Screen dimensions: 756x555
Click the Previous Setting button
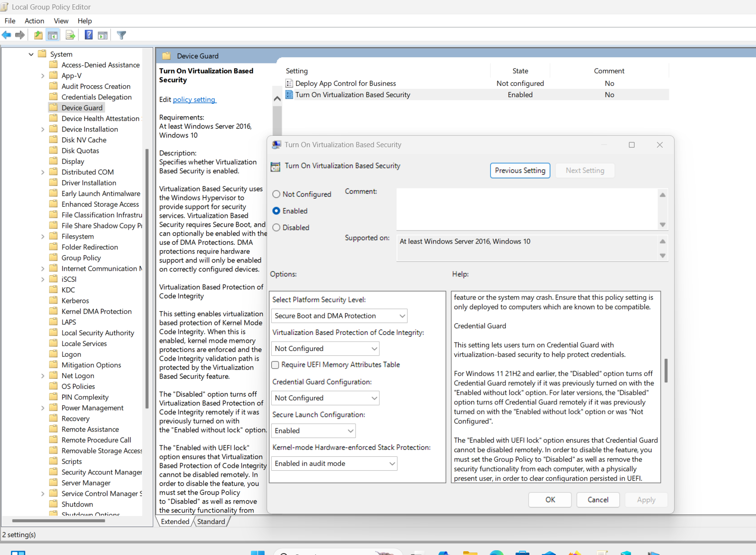pyautogui.click(x=520, y=171)
